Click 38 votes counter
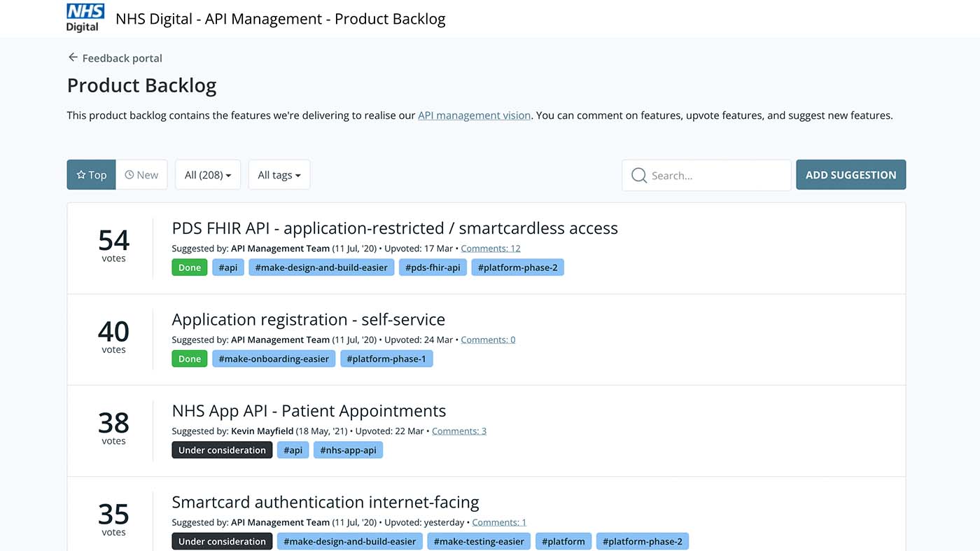 113,428
